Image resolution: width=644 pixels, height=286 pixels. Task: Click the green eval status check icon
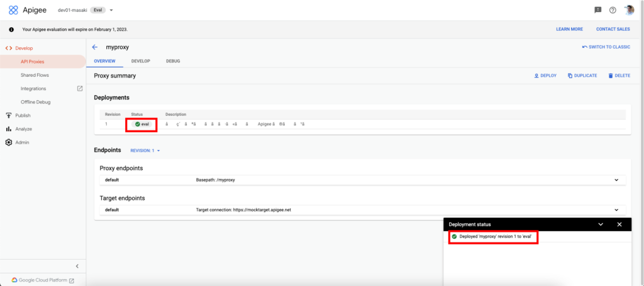[x=137, y=124]
